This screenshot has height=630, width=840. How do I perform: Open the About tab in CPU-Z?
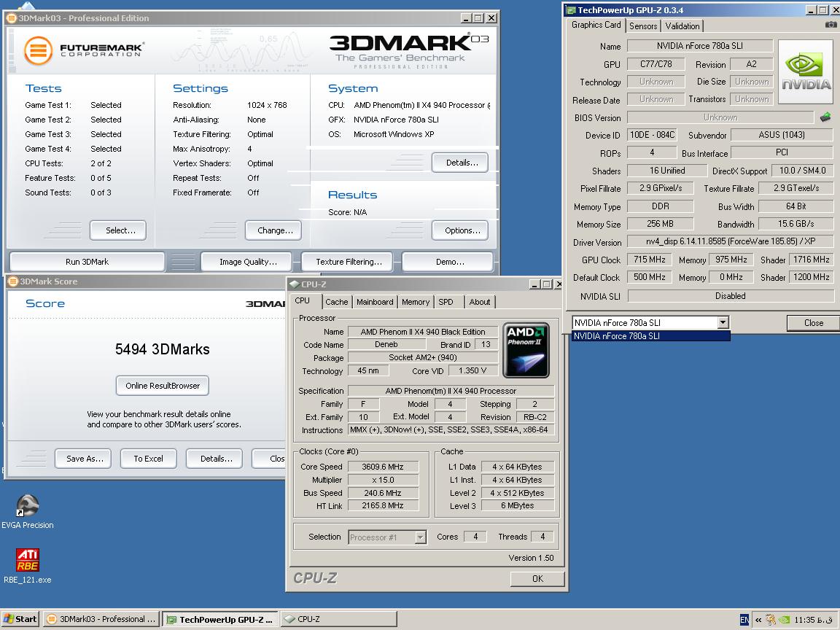pos(480,302)
